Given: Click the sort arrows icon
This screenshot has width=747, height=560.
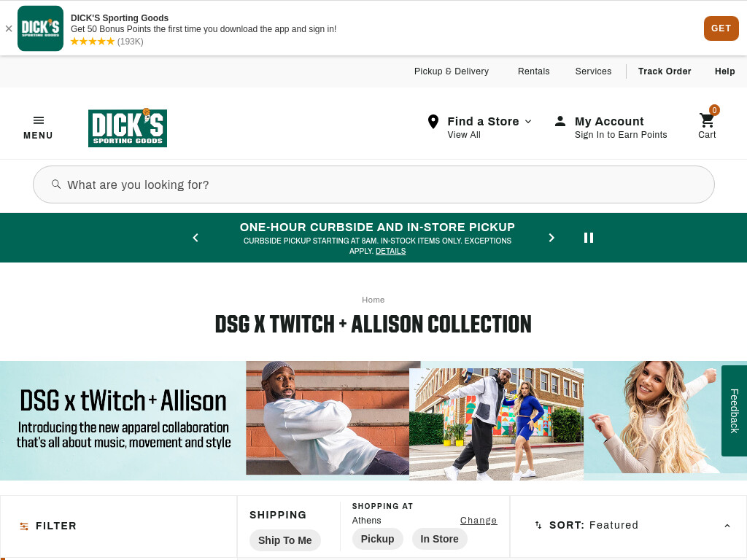Looking at the screenshot, I should click(538, 525).
